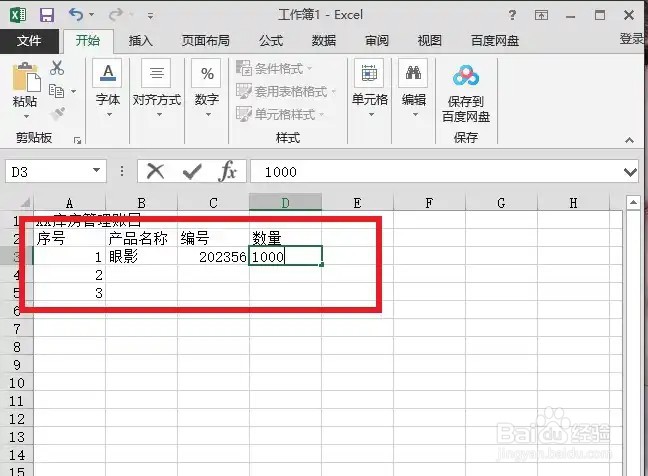The height and width of the screenshot is (476, 648).
Task: Click 套用表格格式 format as table
Action: coord(286,91)
